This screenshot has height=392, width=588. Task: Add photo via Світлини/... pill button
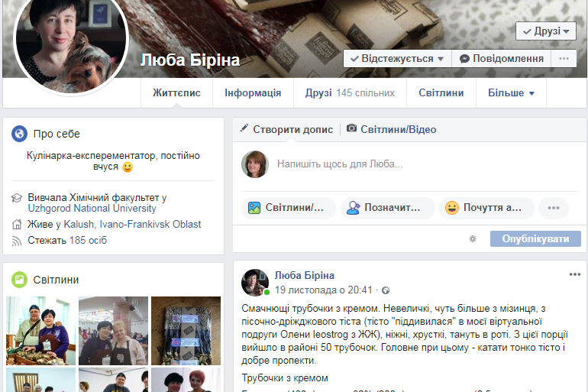pos(289,208)
